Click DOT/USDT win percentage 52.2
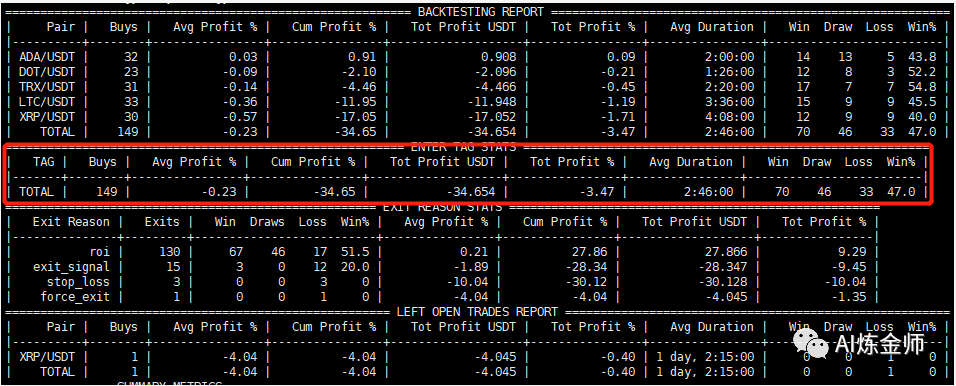This screenshot has width=956, height=386. tap(921, 71)
